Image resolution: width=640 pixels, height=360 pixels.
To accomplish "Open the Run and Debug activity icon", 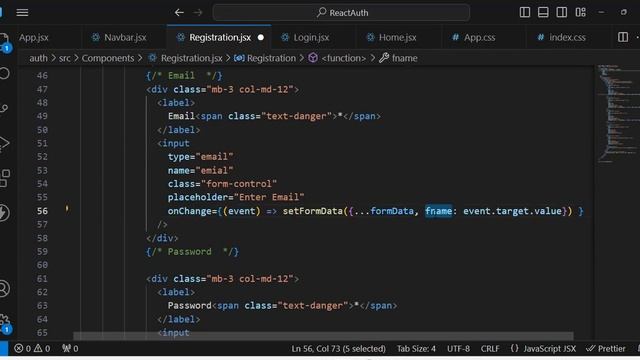I will 4,144.
